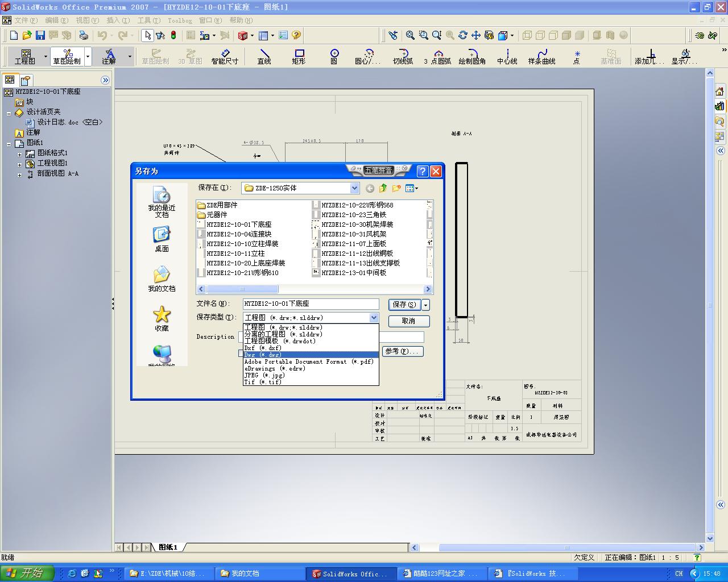Open the Sketch (草图绘制) toolbar group dropdown
728x582 pixels.
tap(88, 57)
